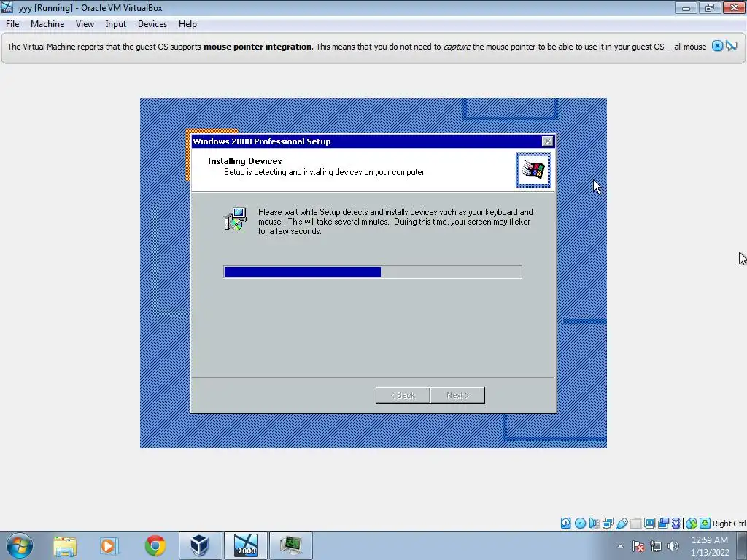Image resolution: width=747 pixels, height=560 pixels.
Task: Open the system monitor taskbar app
Action: click(x=290, y=545)
